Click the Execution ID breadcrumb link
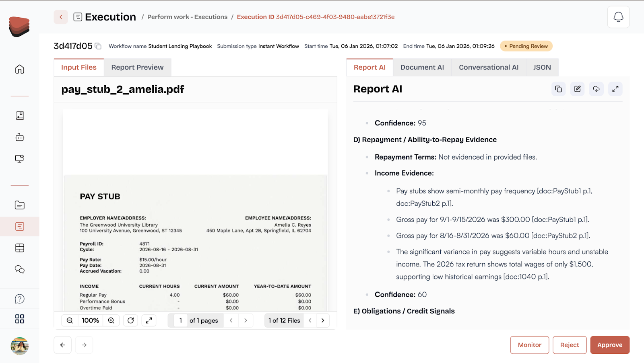Image resolution: width=644 pixels, height=363 pixels. click(316, 17)
